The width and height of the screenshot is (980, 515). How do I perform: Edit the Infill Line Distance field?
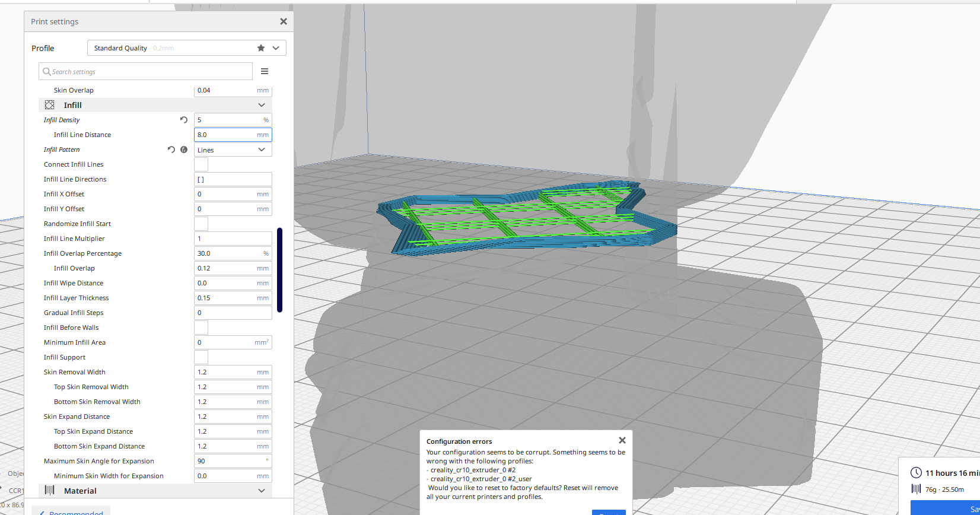[x=233, y=135]
